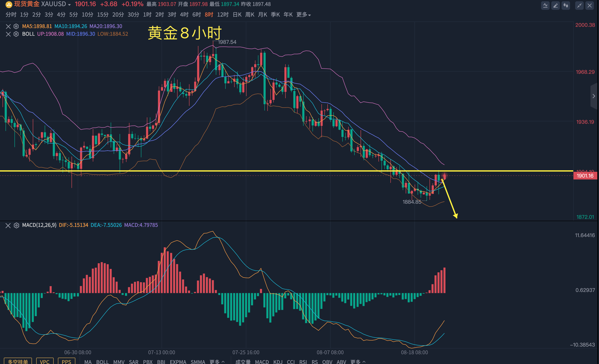This screenshot has width=599, height=364.
Task: Click the shrink fullscreen arrows icon
Action: pyautogui.click(x=579, y=6)
